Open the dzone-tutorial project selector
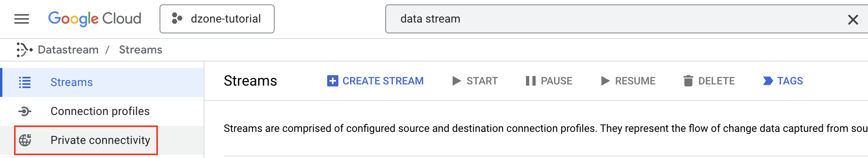868x158 pixels. click(217, 19)
